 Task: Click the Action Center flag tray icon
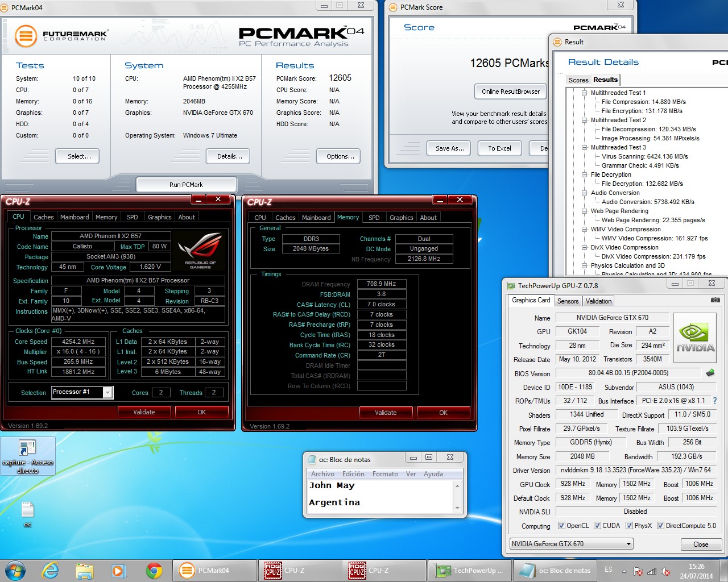coord(638,571)
